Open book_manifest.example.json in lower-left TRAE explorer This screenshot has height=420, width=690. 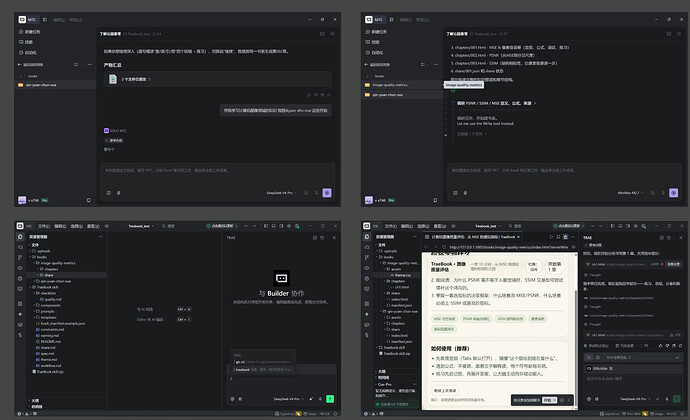(x=62, y=323)
